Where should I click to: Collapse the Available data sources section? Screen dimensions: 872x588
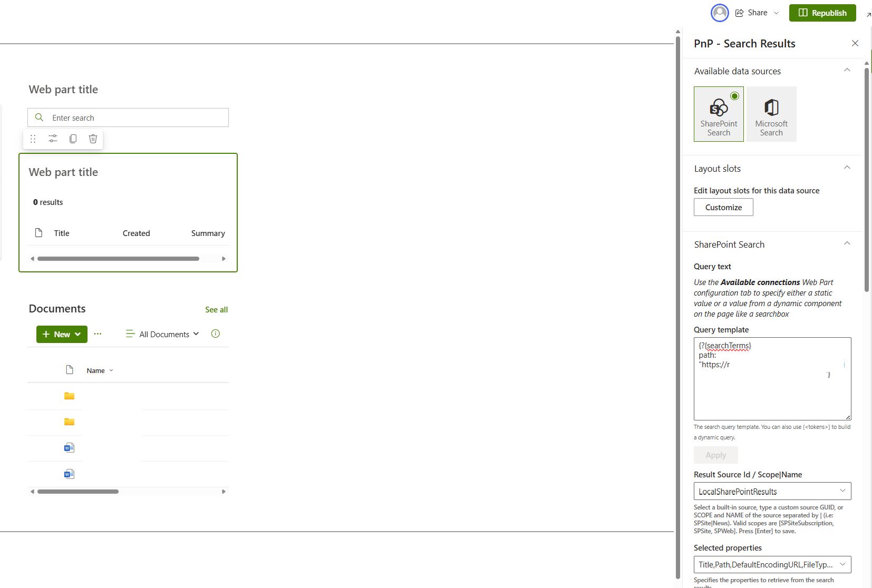click(x=847, y=70)
